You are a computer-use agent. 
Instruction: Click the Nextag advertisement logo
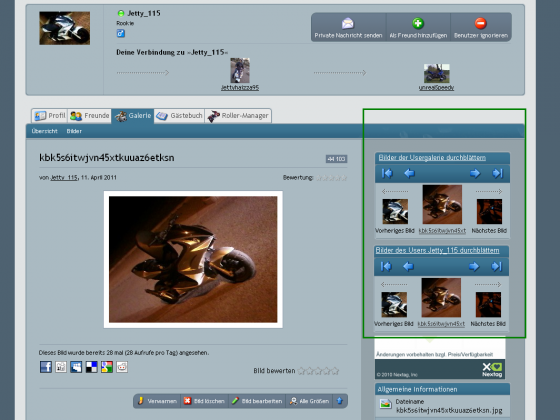coord(492,370)
